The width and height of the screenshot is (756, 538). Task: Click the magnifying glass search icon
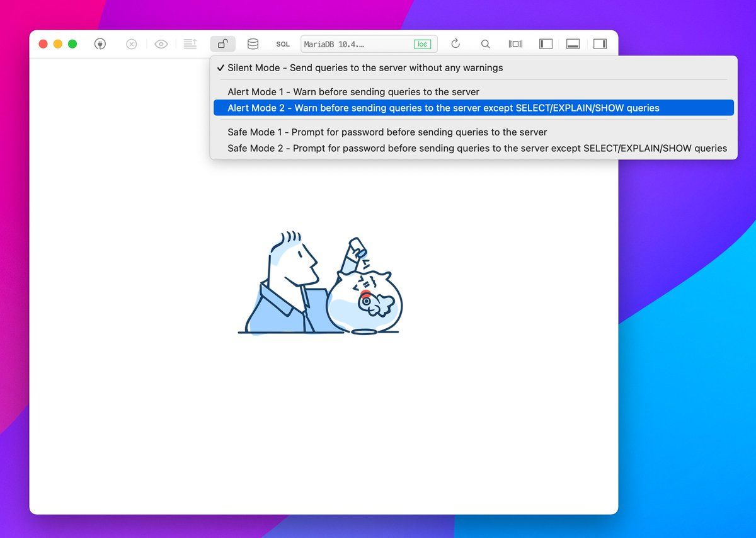click(x=485, y=44)
